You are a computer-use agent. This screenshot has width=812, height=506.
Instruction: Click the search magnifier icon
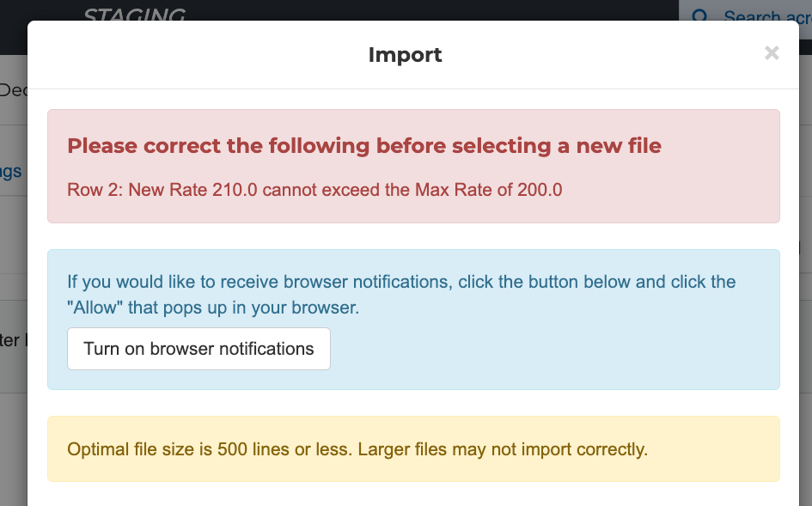[700, 17]
